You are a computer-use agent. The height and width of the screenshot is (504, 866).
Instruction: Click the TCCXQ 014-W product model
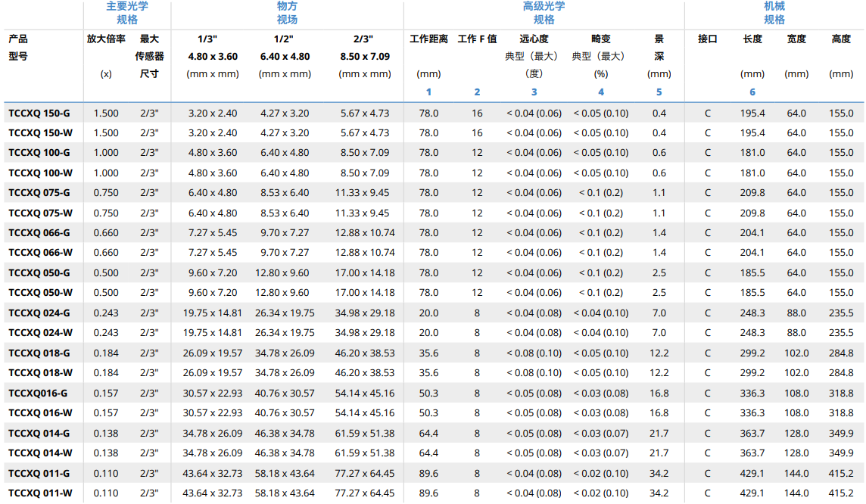click(x=41, y=453)
